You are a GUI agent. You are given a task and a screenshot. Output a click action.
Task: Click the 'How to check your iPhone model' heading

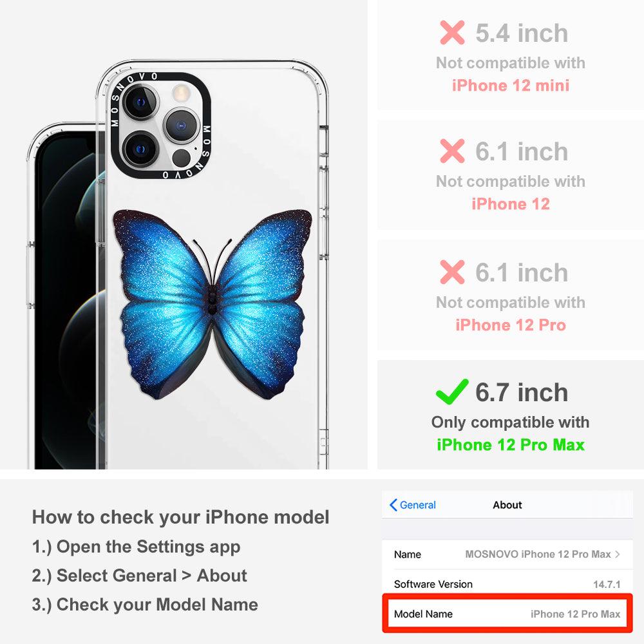click(181, 516)
